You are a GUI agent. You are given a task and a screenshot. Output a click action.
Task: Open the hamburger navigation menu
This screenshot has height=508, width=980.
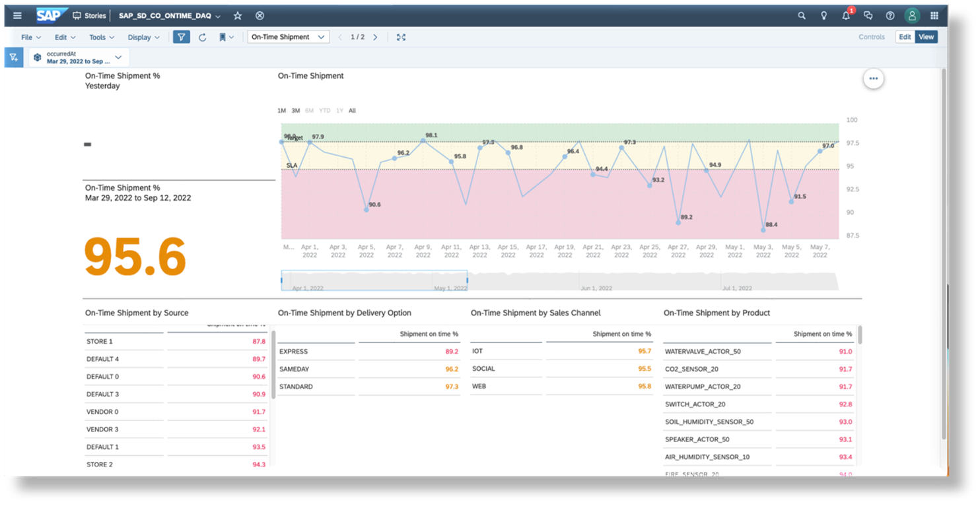(18, 16)
